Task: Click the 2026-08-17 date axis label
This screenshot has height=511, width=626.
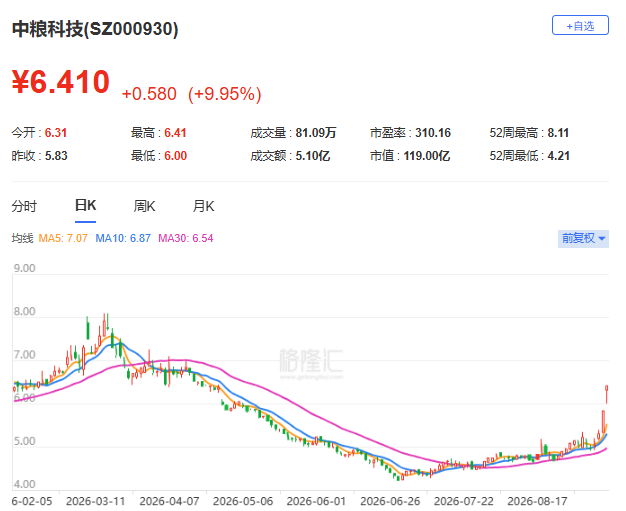Action: point(537,501)
